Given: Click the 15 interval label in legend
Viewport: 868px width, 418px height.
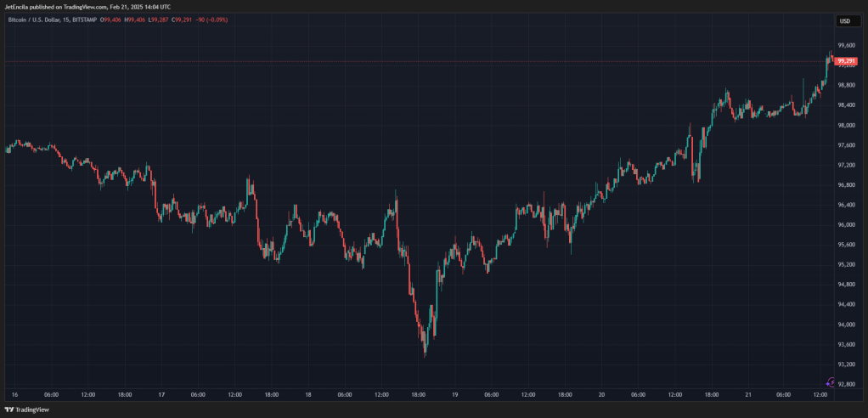Looking at the screenshot, I should coord(60,20).
